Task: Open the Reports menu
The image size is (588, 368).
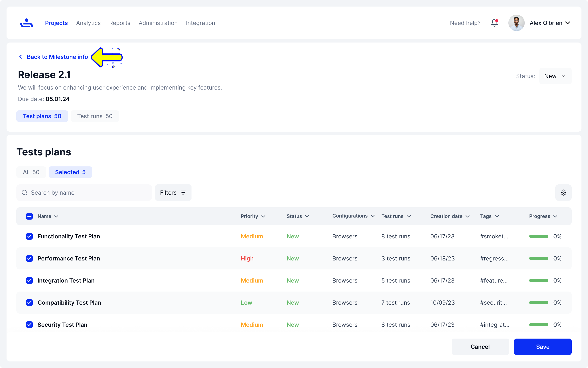Action: click(x=120, y=23)
